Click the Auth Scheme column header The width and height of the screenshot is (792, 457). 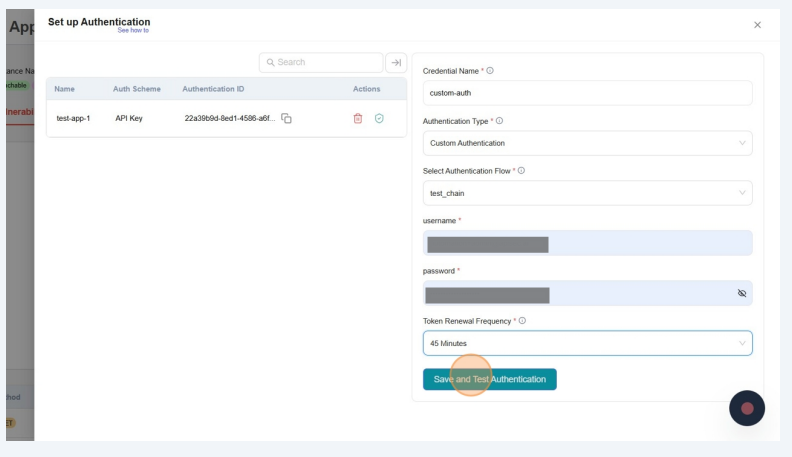click(x=136, y=89)
